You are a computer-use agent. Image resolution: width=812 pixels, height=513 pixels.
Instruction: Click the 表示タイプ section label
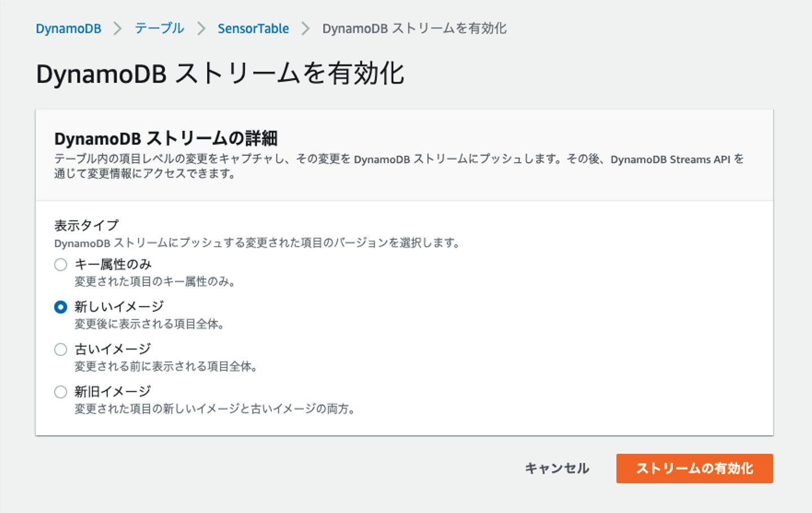click(x=86, y=225)
